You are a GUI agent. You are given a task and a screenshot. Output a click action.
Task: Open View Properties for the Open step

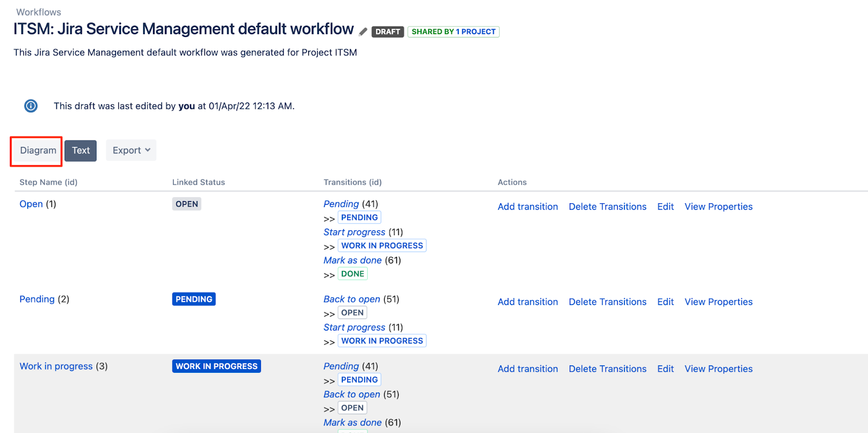[718, 206]
